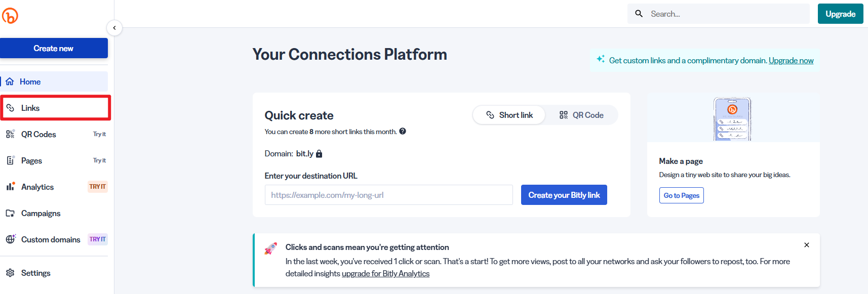Open Campaigns in the sidebar
The width and height of the screenshot is (868, 294).
tap(54, 213)
